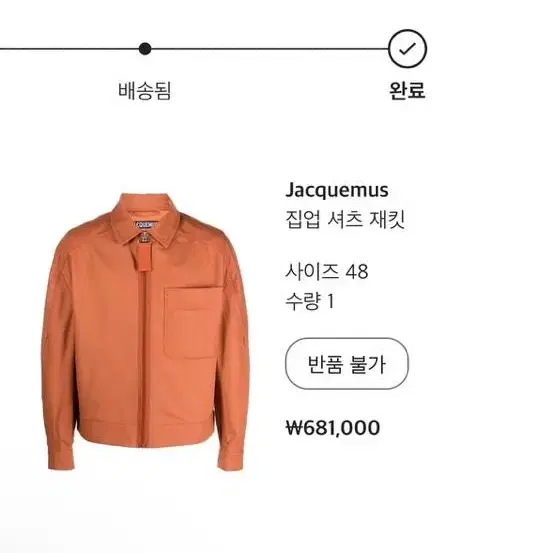Click the jacket's right sleeve cuff
This screenshot has height=553, width=553.
coord(230,457)
